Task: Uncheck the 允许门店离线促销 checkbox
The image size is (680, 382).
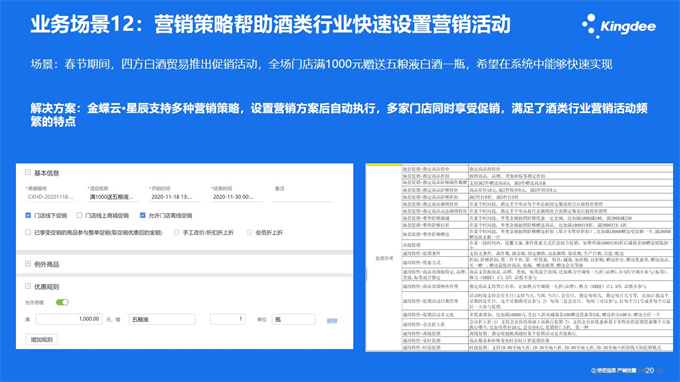Action: click(x=142, y=215)
